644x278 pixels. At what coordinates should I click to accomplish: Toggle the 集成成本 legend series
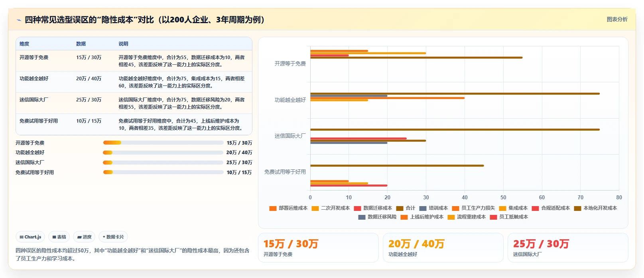513,208
